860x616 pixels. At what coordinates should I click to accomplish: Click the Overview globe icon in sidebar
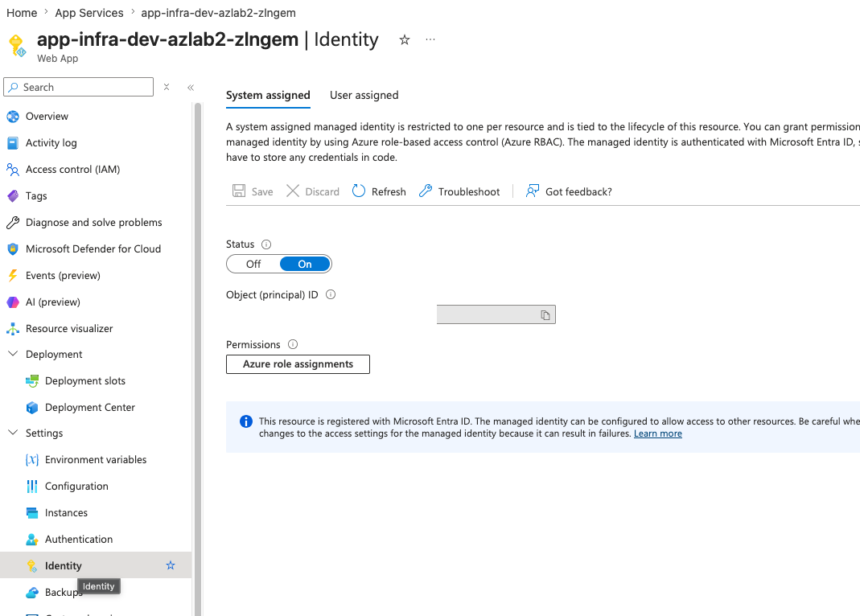tap(13, 116)
